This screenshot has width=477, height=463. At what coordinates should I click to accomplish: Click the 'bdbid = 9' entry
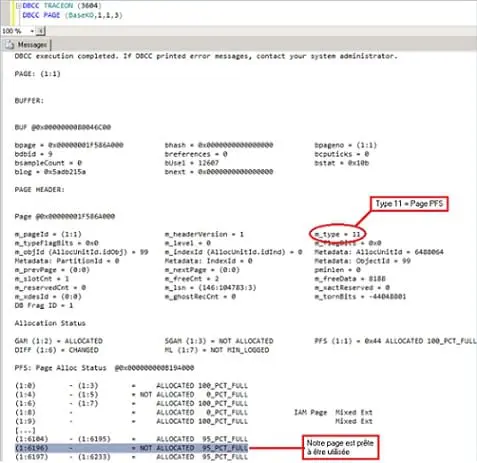click(x=33, y=154)
